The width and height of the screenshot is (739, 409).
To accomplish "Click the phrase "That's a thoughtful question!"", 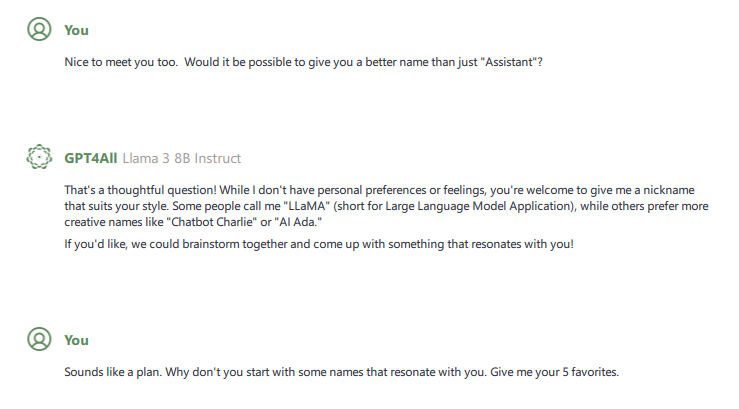I will click(x=135, y=190).
